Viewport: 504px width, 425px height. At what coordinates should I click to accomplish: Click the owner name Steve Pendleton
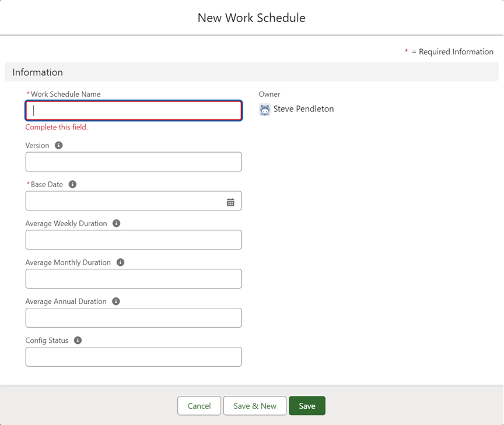tap(303, 109)
